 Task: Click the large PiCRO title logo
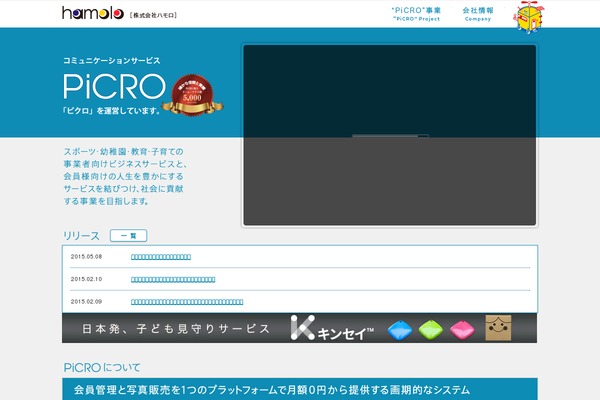pyautogui.click(x=114, y=87)
